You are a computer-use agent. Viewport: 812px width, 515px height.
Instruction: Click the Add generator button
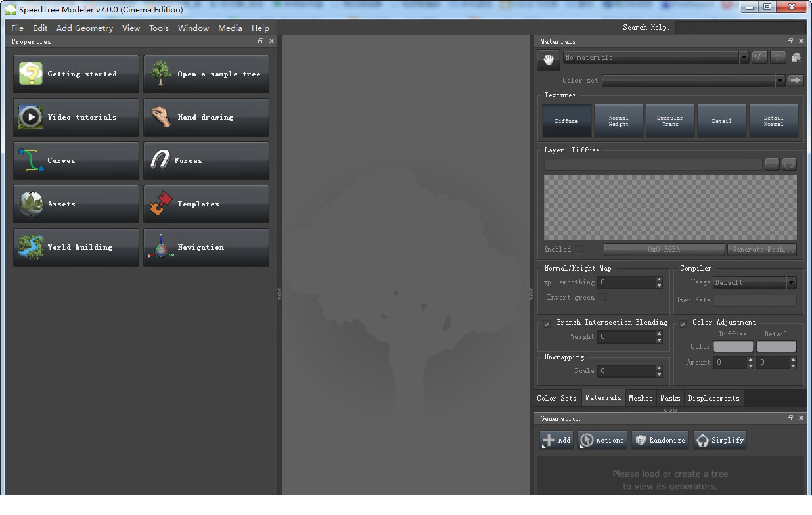coord(556,440)
